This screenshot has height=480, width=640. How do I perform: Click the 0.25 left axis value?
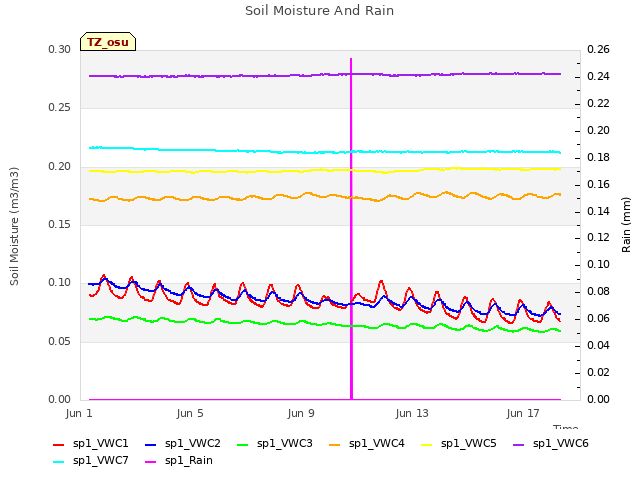pos(60,108)
